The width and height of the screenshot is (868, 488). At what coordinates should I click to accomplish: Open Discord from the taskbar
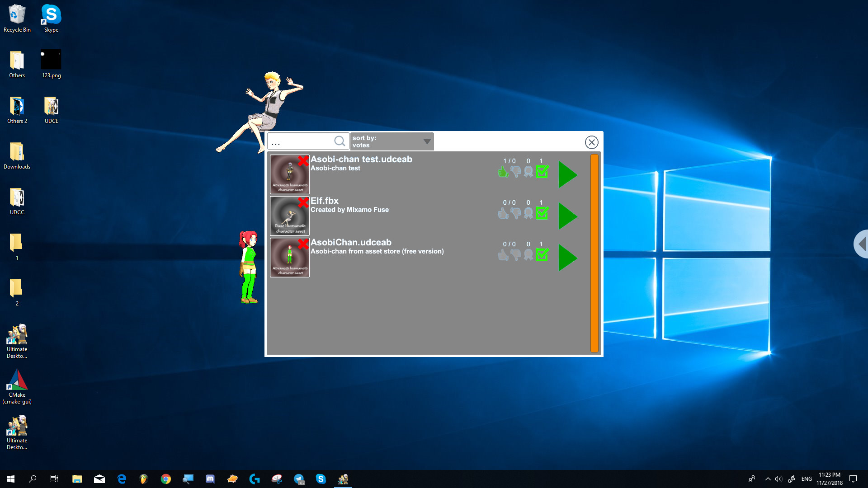pos(210,479)
